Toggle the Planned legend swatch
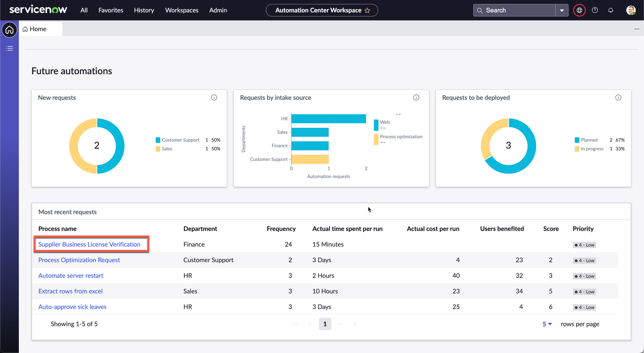 tap(577, 140)
